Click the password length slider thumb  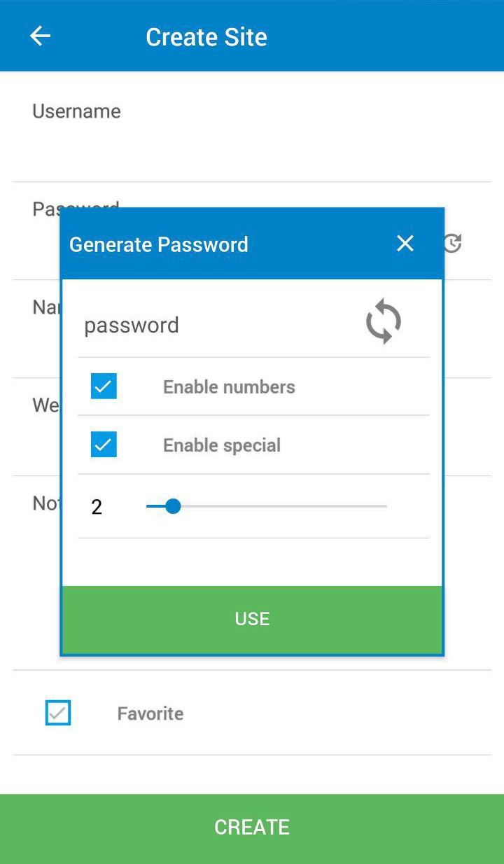tap(174, 506)
